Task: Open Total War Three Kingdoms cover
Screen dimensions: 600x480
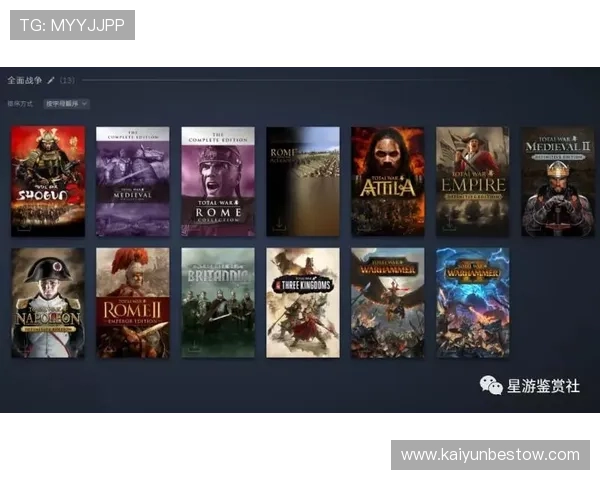Action: point(302,303)
